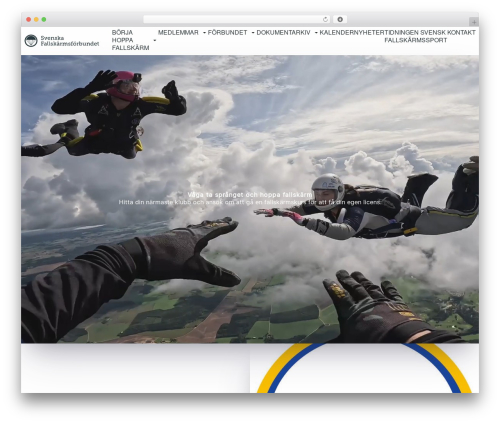Click the Svenska Fallskärmsförbundet parachute logo icon

click(x=31, y=41)
